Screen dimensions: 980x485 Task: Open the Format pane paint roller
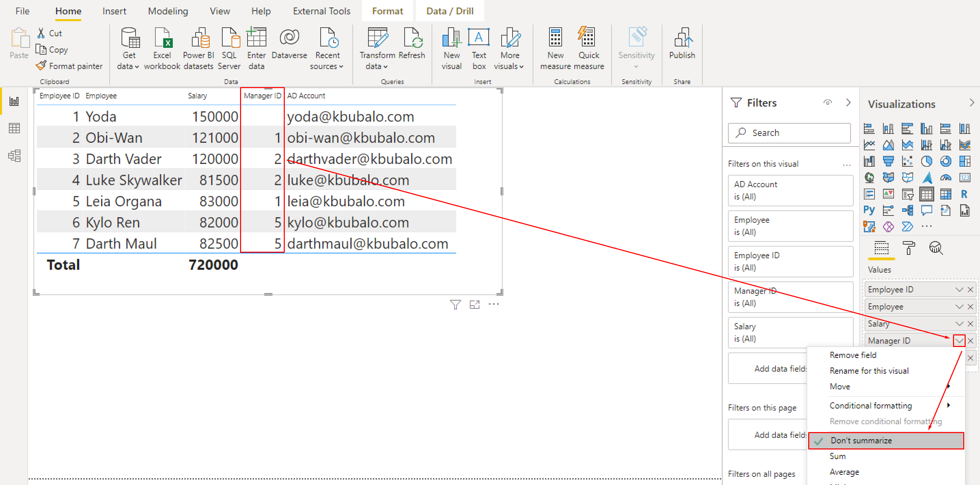tap(909, 248)
